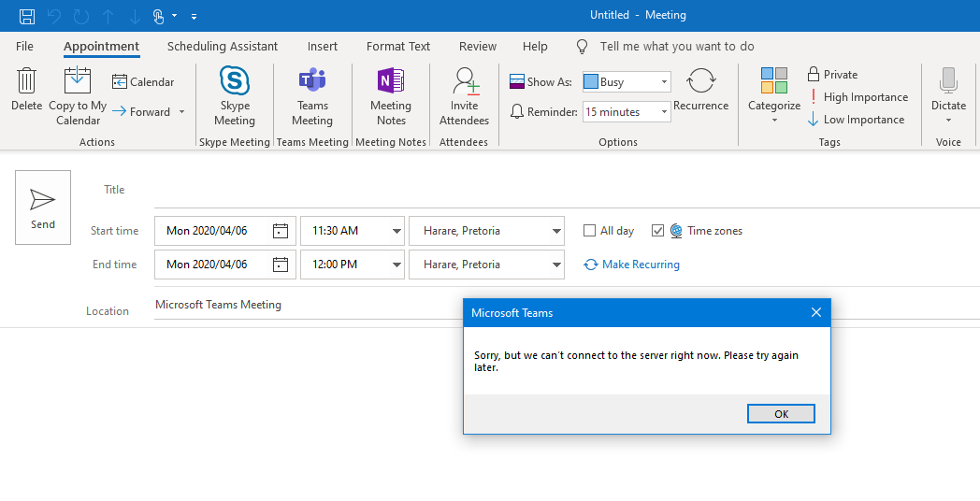
Task: Set High Importance tag
Action: coord(857,97)
